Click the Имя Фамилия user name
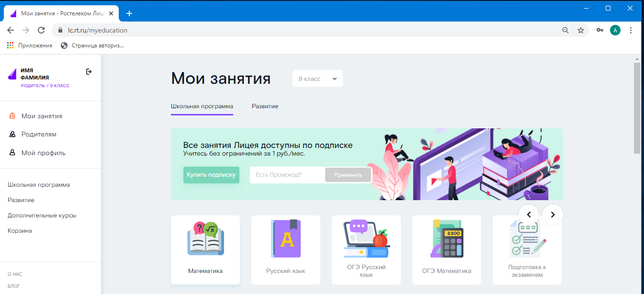The image size is (644, 294). pos(34,74)
